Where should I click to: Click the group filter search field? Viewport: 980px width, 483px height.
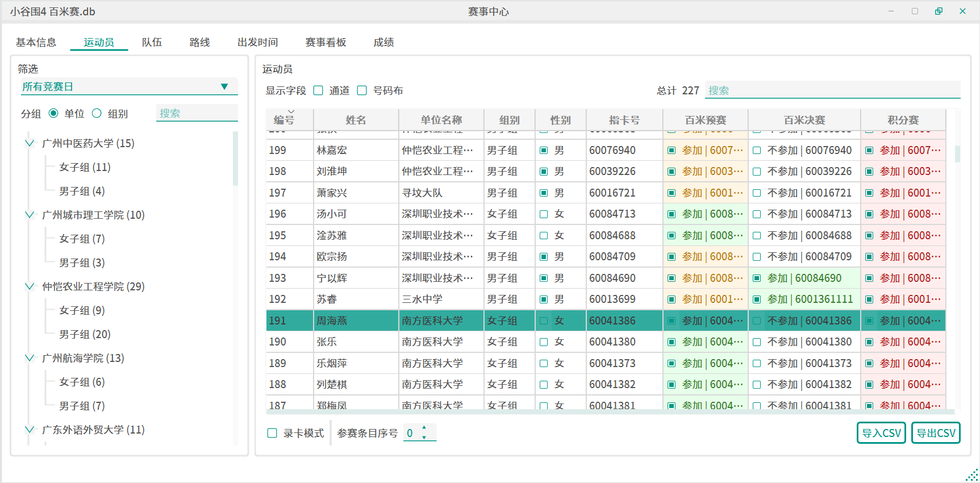pos(197,113)
